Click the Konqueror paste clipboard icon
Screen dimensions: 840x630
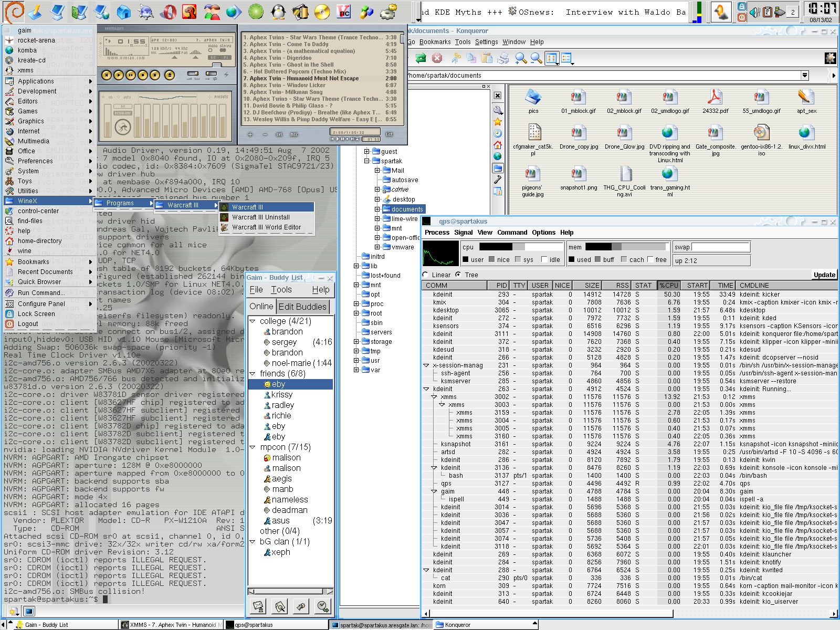pos(487,58)
